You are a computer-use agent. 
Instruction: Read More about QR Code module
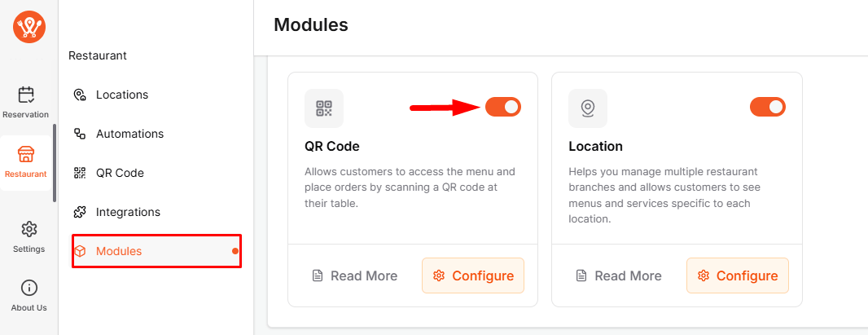click(x=355, y=275)
